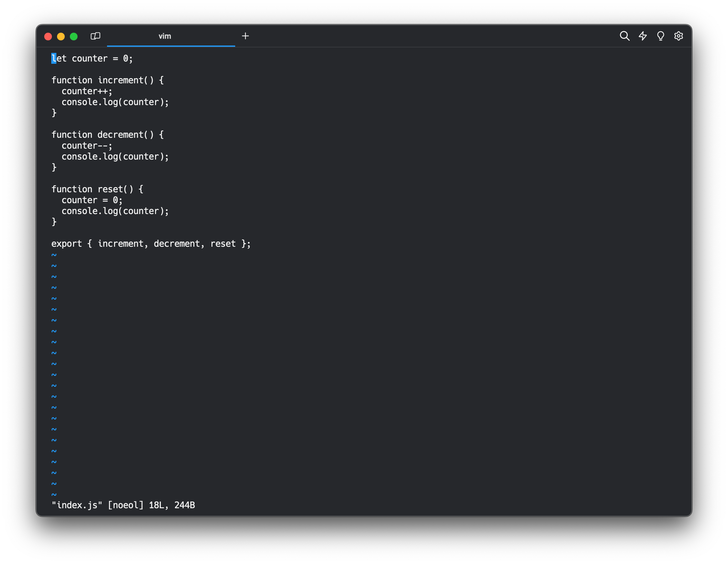Click the red close window button

point(48,36)
